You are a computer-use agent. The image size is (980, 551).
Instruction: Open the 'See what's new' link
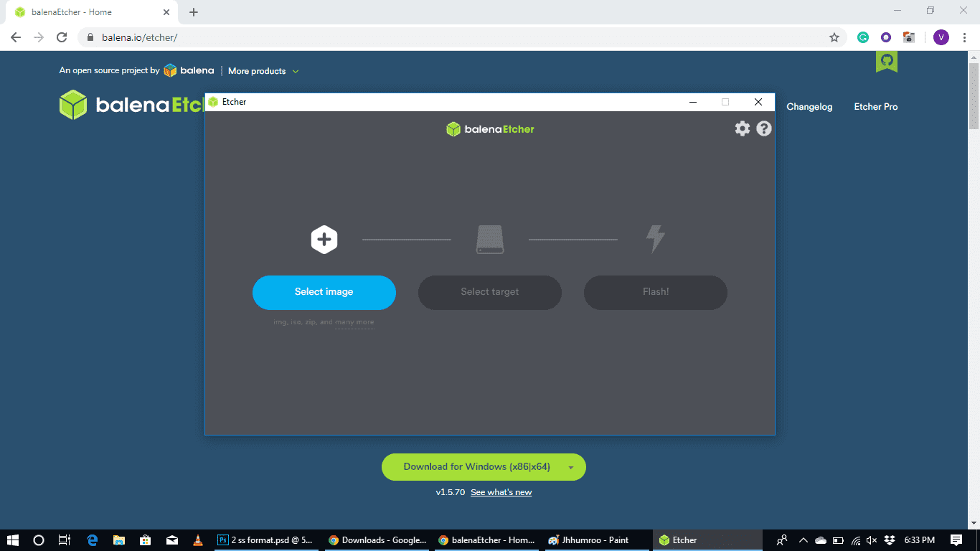click(501, 491)
